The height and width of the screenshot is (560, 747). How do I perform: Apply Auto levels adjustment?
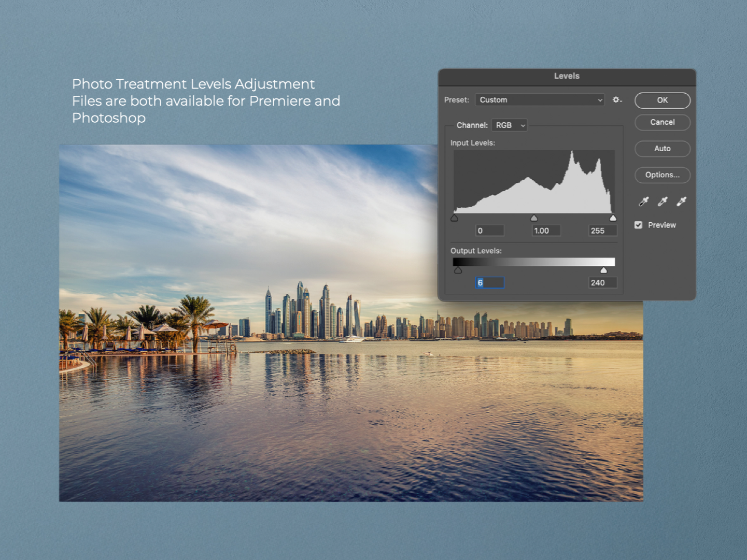point(663,149)
